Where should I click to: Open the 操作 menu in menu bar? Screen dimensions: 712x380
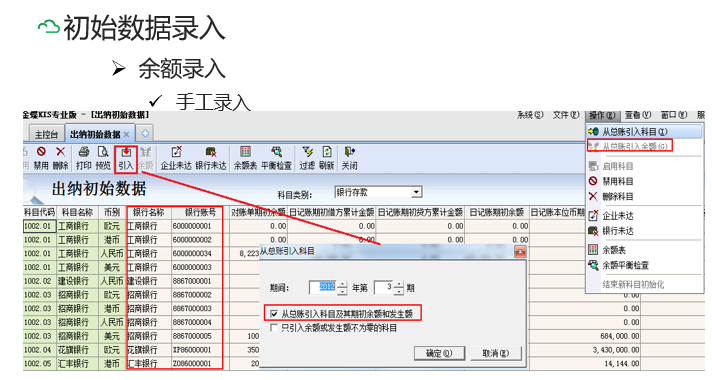[602, 115]
